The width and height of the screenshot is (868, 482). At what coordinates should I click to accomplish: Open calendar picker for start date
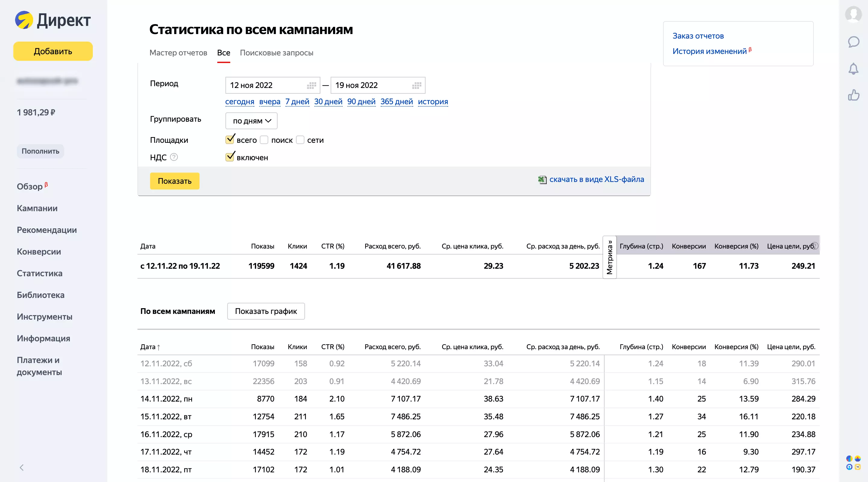click(x=311, y=85)
